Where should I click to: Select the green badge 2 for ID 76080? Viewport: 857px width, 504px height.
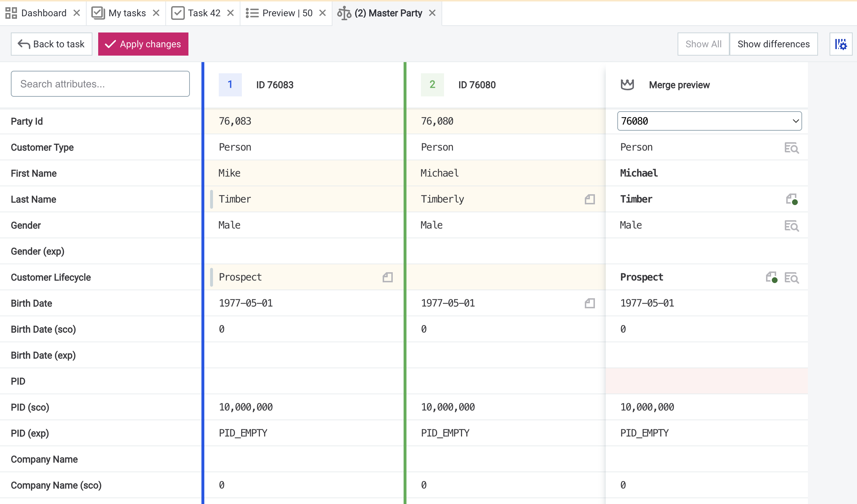point(432,84)
